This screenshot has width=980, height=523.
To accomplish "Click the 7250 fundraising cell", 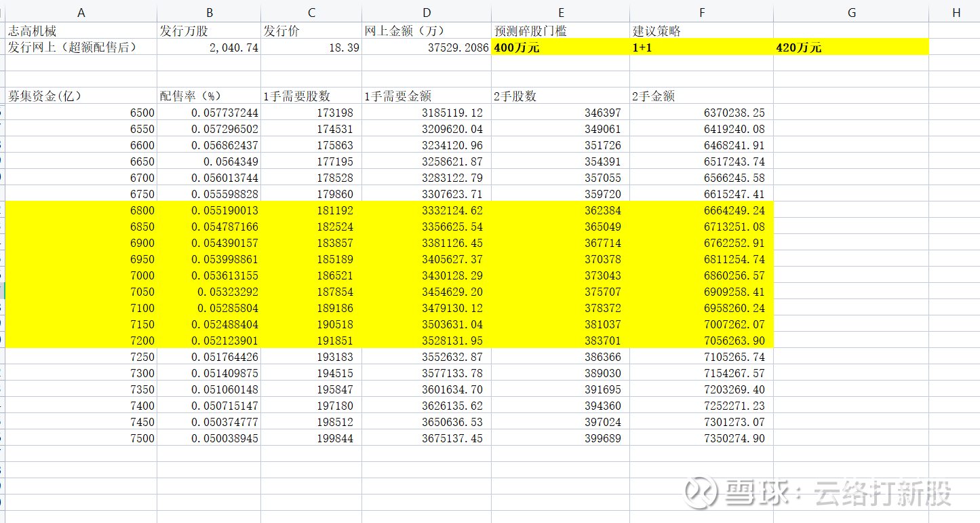I will tap(81, 357).
